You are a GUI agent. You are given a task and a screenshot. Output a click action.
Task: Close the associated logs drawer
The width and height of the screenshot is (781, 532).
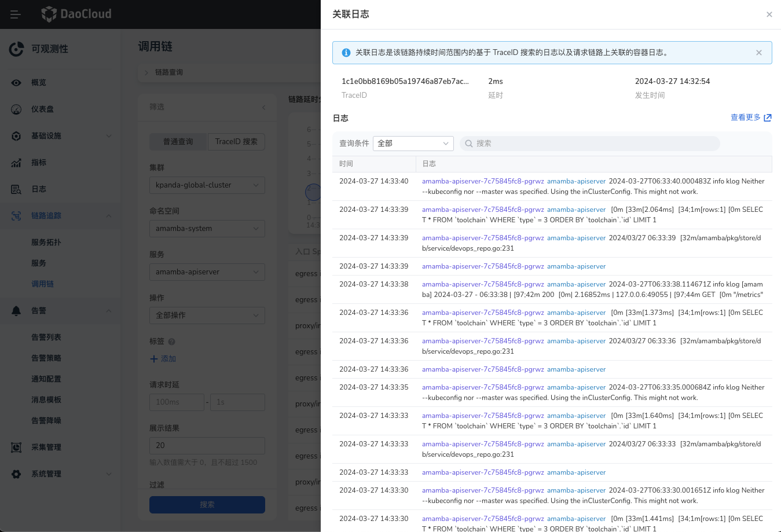(769, 14)
